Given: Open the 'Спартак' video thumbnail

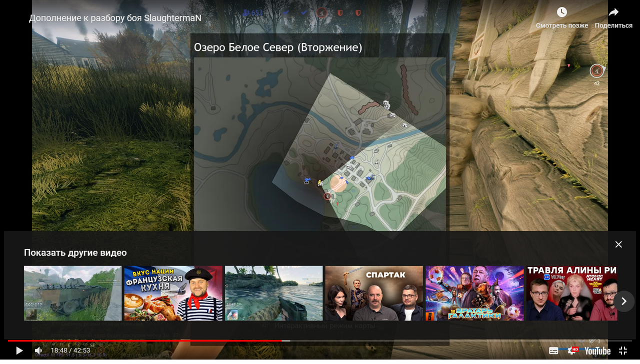Looking at the screenshot, I should pos(374,293).
